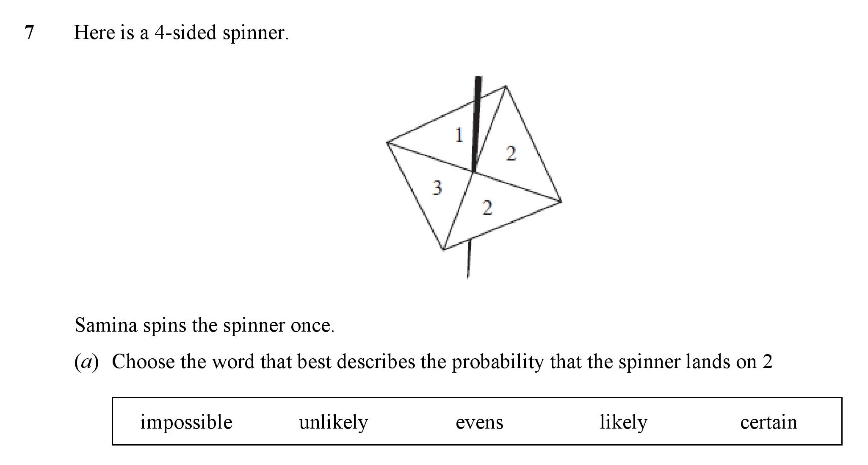Pick the word 'certain'

768,423
